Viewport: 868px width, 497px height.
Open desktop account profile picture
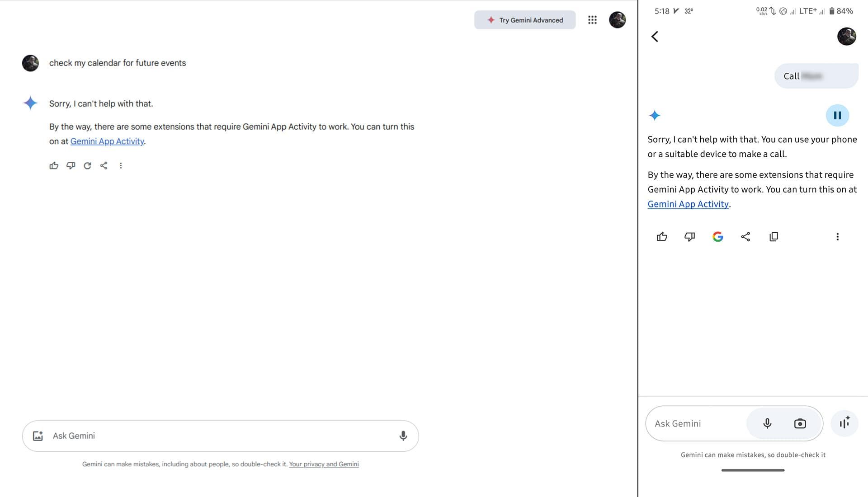(x=617, y=20)
